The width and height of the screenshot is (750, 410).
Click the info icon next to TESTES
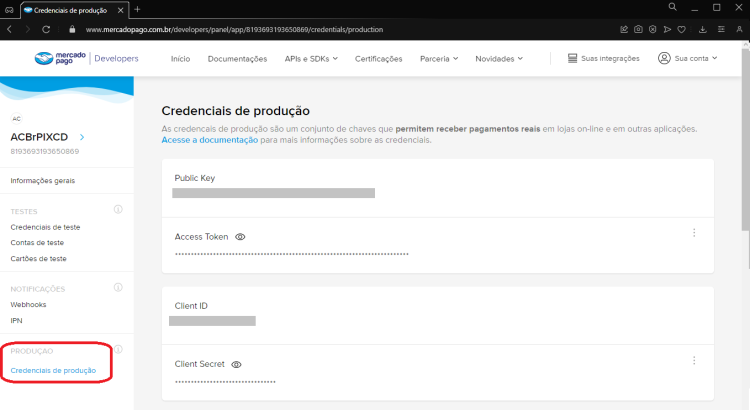pyautogui.click(x=118, y=209)
